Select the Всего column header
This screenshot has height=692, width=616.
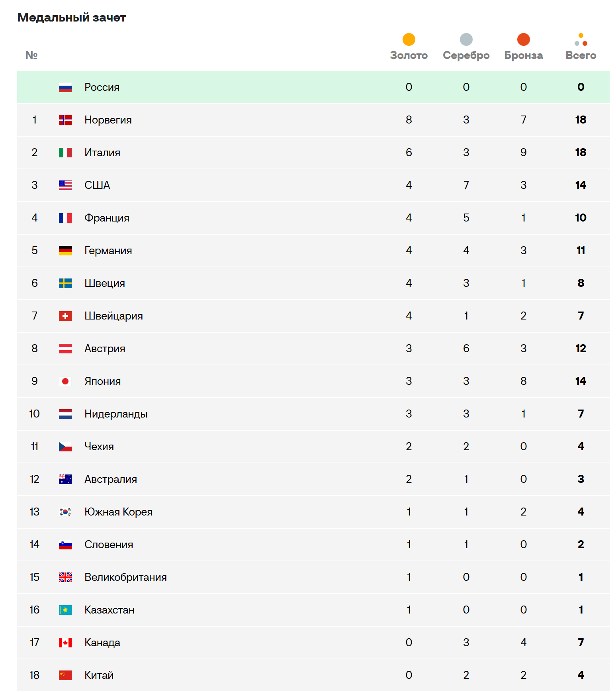(x=581, y=55)
